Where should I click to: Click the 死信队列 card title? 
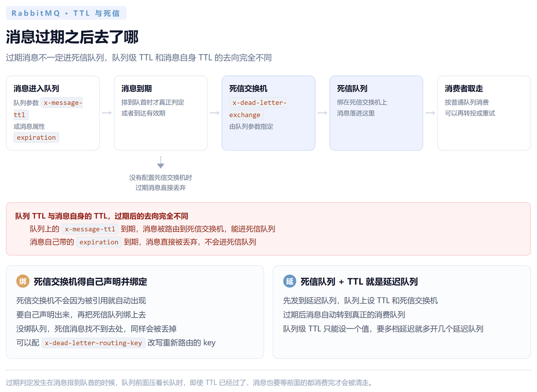point(352,88)
